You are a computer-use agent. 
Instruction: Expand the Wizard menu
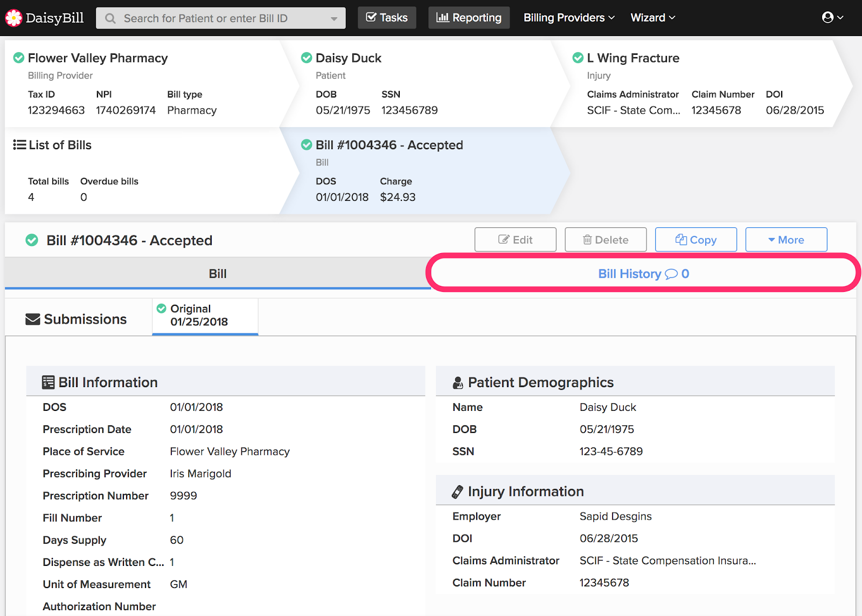click(x=652, y=18)
